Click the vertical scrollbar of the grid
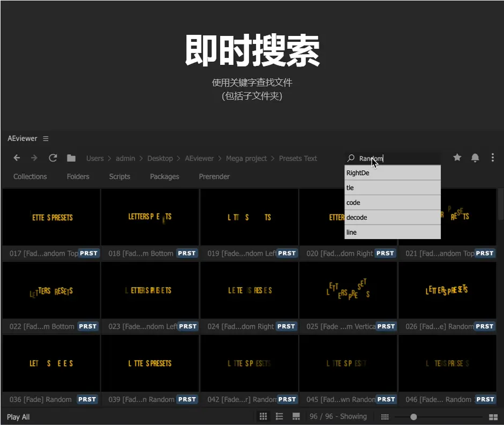504x425 pixels. pos(500,204)
